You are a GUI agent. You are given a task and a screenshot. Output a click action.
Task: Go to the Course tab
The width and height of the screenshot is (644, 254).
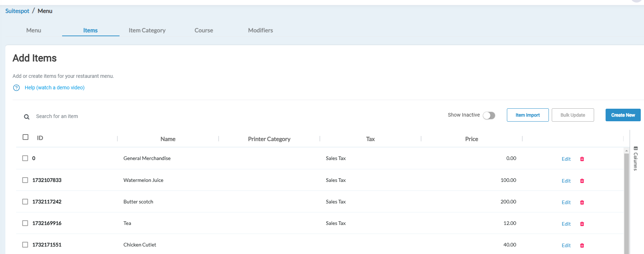[204, 30]
